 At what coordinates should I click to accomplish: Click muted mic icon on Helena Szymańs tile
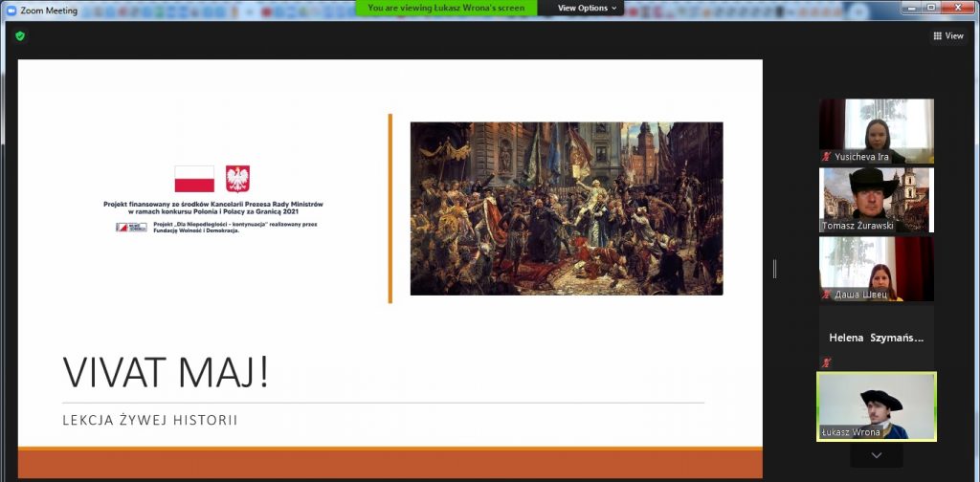(827, 362)
